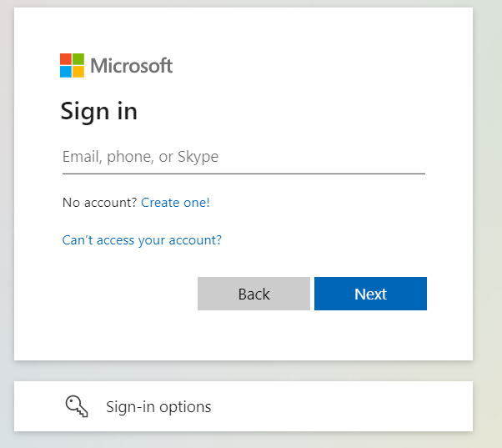Click the empty space in the Sign-in options bar

click(x=350, y=407)
